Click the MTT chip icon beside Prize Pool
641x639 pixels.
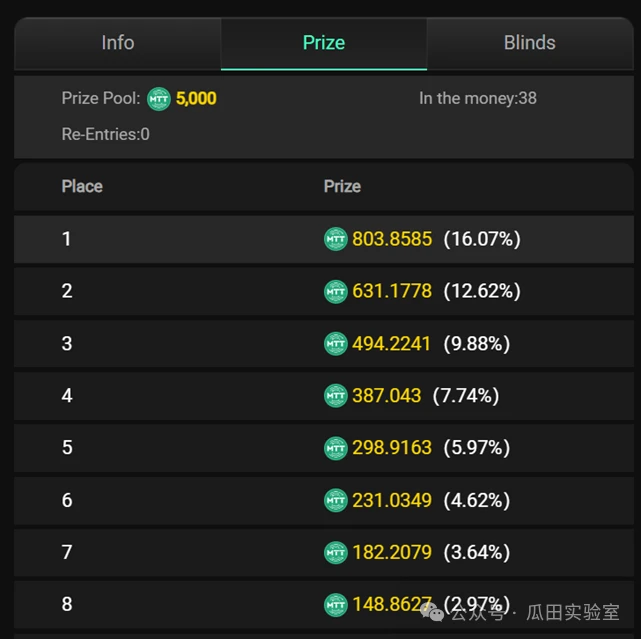tap(159, 99)
